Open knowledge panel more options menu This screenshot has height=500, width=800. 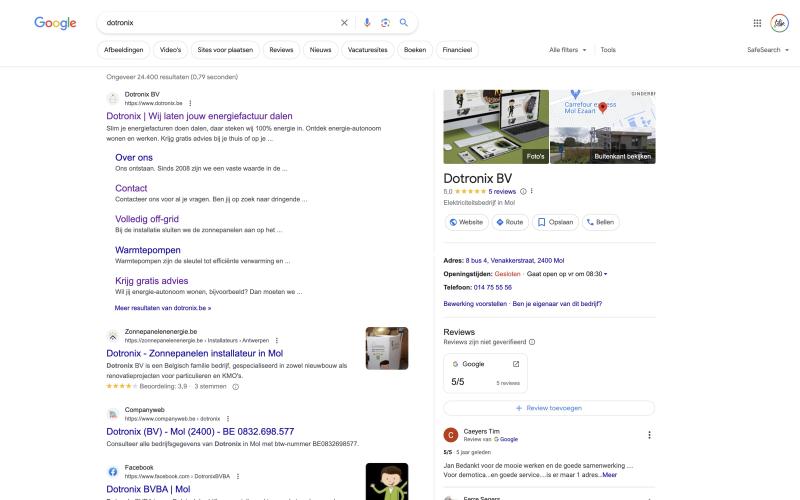click(532, 191)
